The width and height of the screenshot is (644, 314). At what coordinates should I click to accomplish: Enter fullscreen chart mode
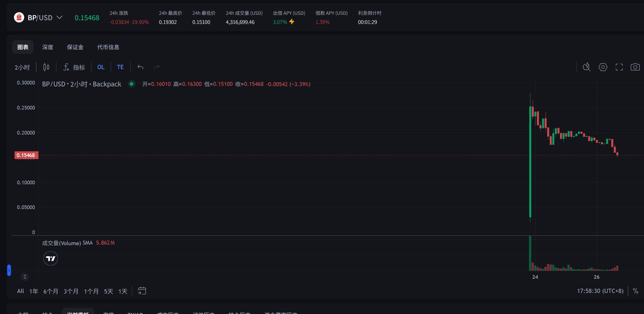(619, 67)
